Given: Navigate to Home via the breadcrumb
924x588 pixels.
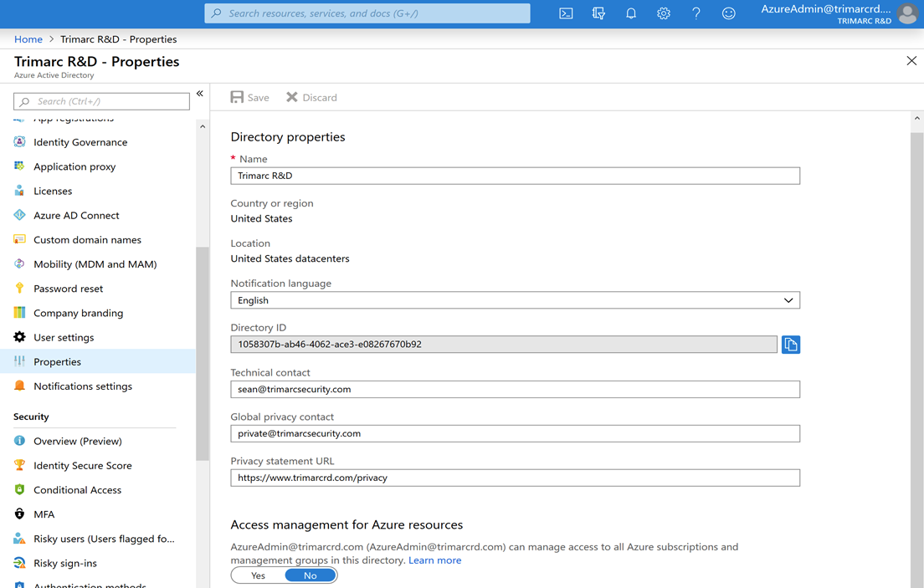Looking at the screenshot, I should point(28,38).
